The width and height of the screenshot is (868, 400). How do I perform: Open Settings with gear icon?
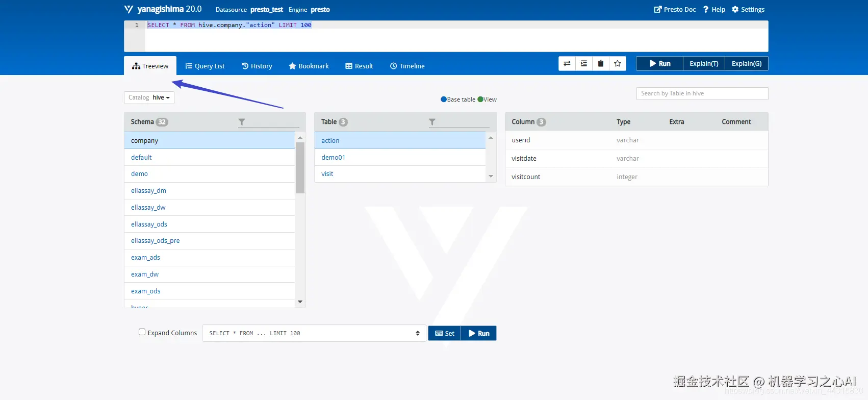click(x=748, y=9)
